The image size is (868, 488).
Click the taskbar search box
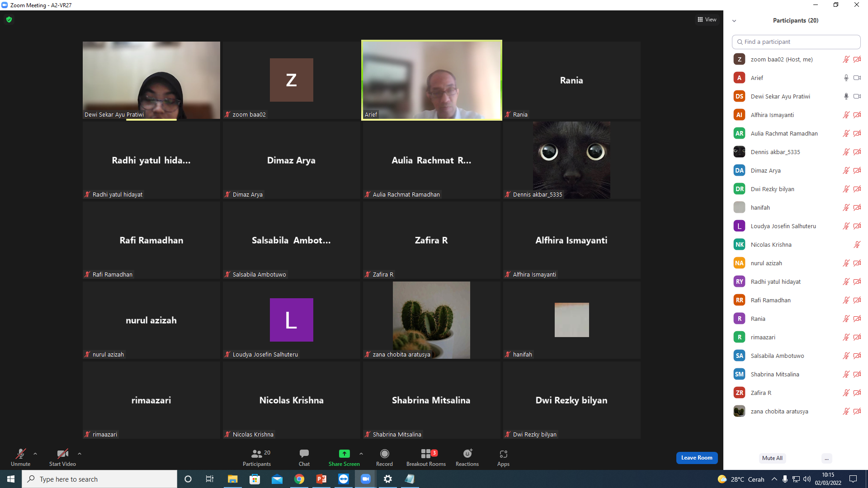tap(99, 479)
